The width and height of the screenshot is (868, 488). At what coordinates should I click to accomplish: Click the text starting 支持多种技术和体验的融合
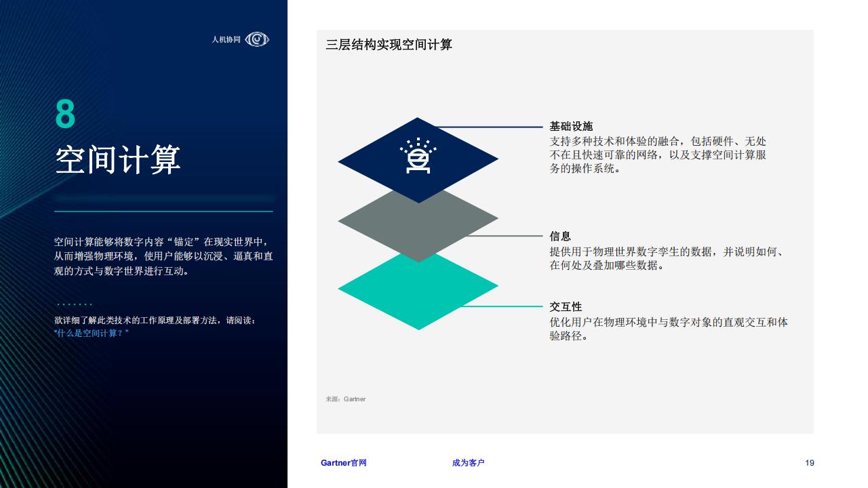(658, 155)
